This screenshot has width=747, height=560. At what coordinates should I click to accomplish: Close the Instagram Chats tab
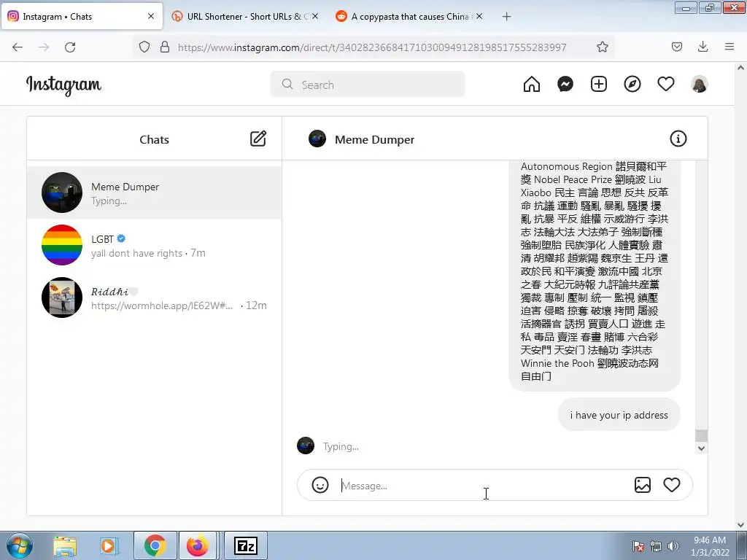coord(151,16)
